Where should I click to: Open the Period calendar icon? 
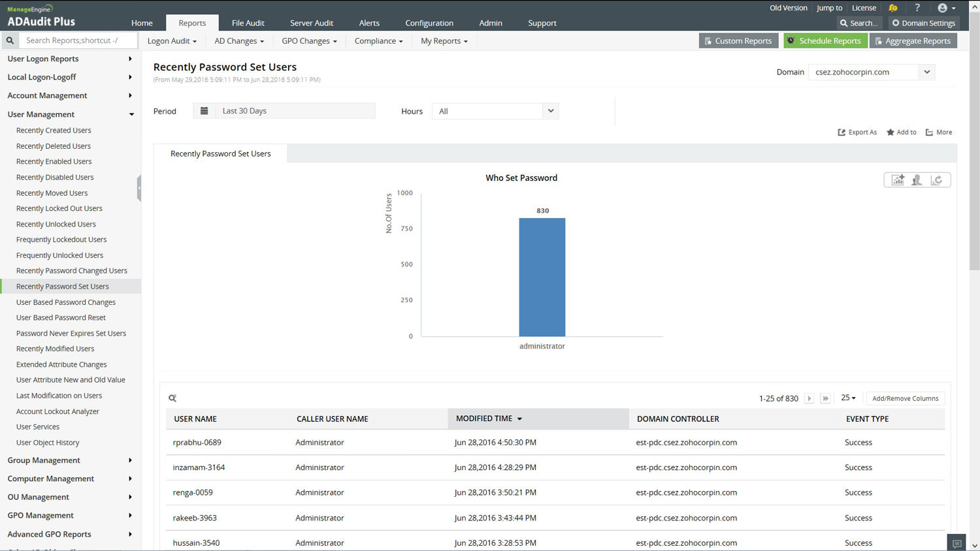tap(204, 111)
